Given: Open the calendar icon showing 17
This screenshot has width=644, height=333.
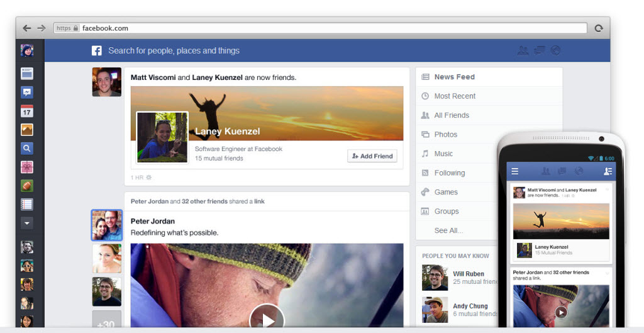Looking at the screenshot, I should pos(27,111).
